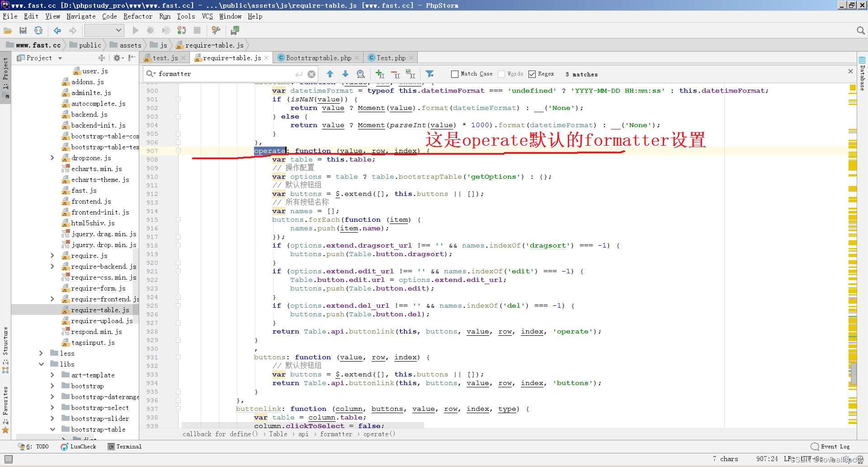This screenshot has height=467, width=868.
Task: Toggle the Words option in find bar
Action: click(x=502, y=74)
